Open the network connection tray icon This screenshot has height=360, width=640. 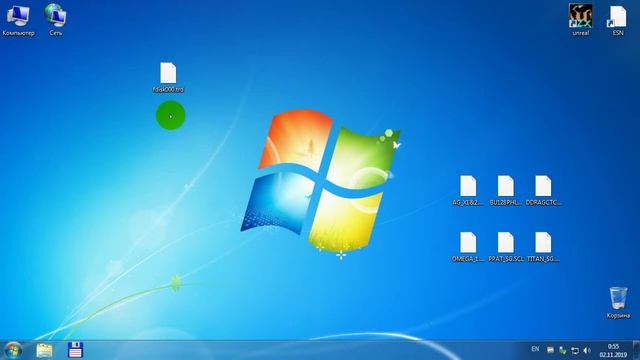point(575,350)
